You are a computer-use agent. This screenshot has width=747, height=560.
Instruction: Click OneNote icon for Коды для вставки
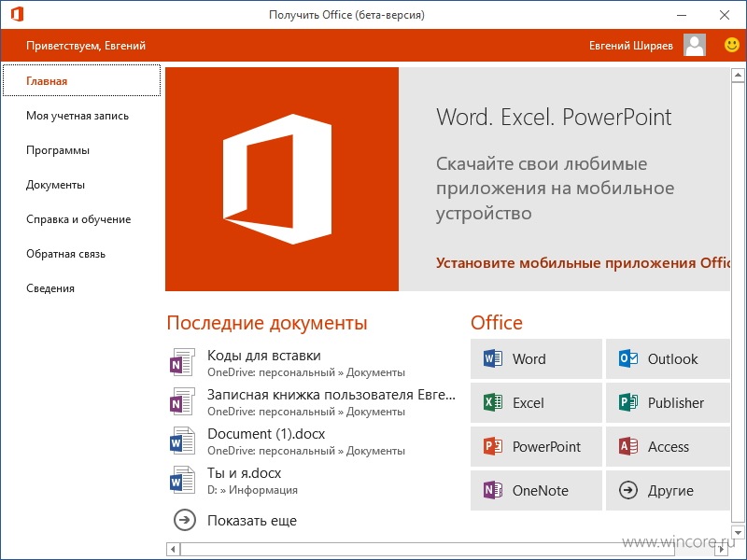point(182,362)
